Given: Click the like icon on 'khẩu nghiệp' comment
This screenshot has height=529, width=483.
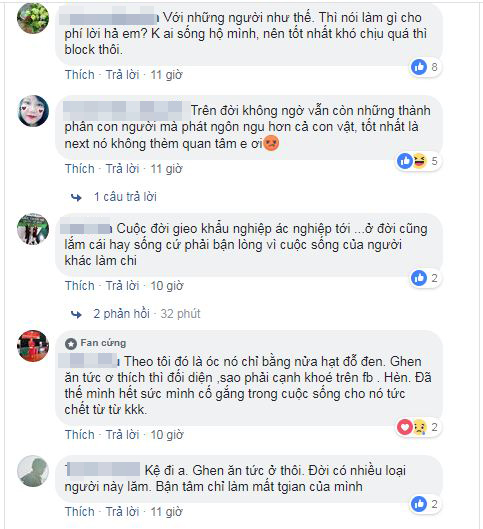Looking at the screenshot, I should tap(419, 278).
